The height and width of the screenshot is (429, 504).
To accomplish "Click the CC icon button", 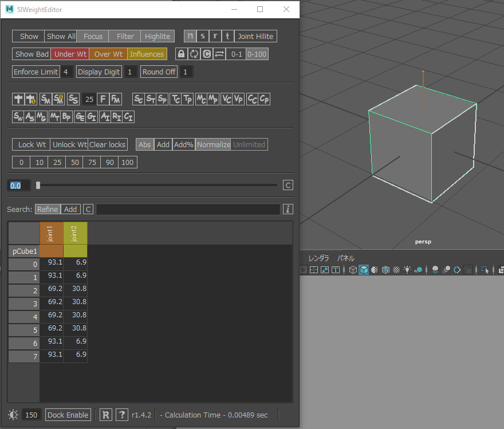I will click(252, 99).
